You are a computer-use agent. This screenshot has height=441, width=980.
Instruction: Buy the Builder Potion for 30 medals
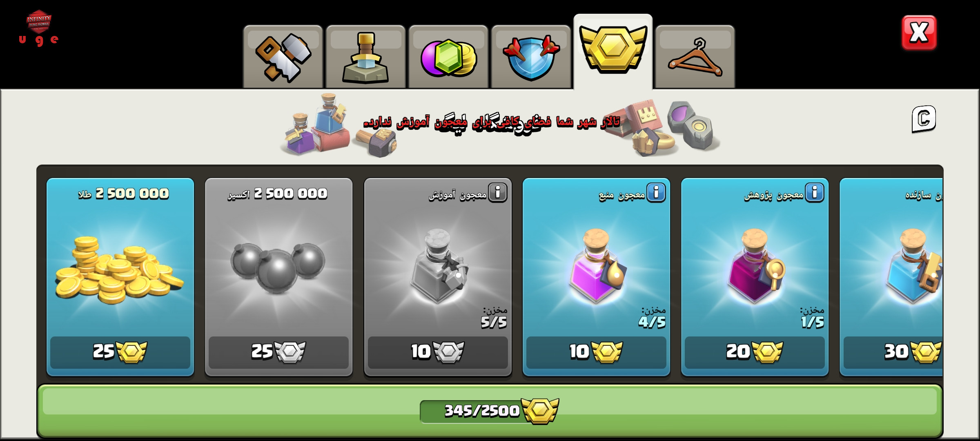tap(893, 352)
